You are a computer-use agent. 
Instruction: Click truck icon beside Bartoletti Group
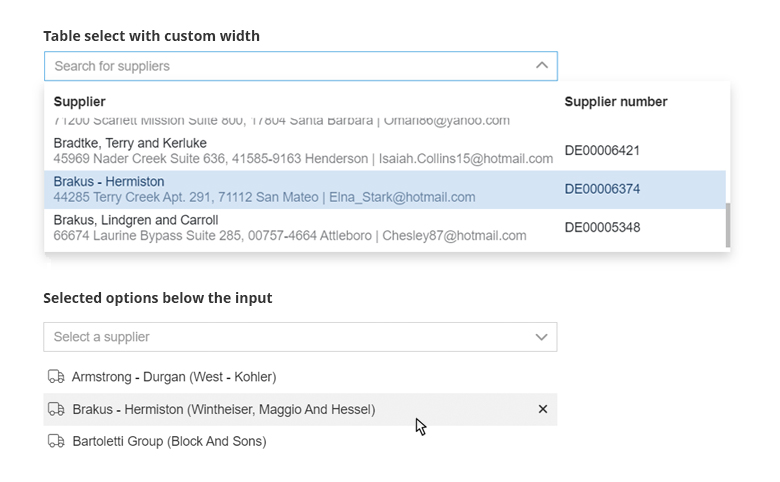point(56,441)
